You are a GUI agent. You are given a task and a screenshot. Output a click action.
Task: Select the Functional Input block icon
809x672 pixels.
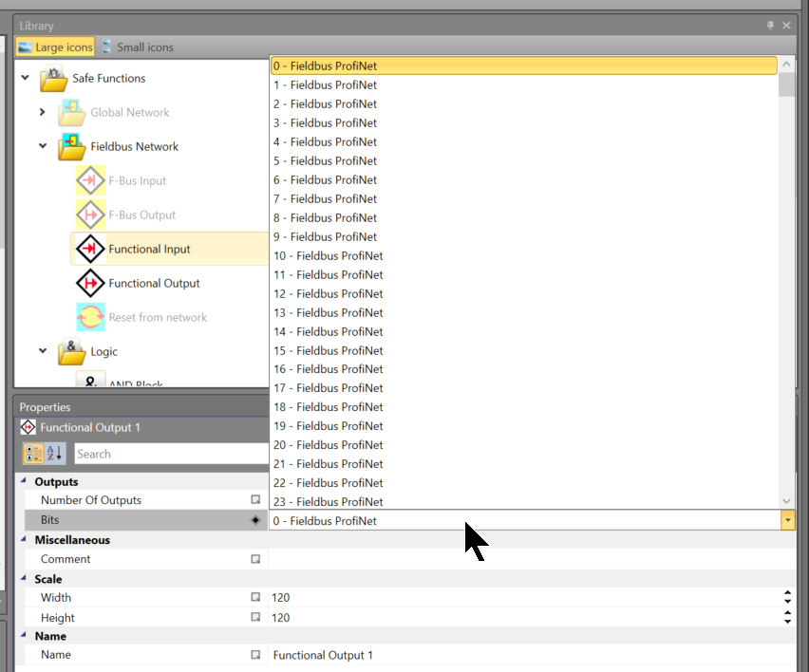pyautogui.click(x=91, y=249)
